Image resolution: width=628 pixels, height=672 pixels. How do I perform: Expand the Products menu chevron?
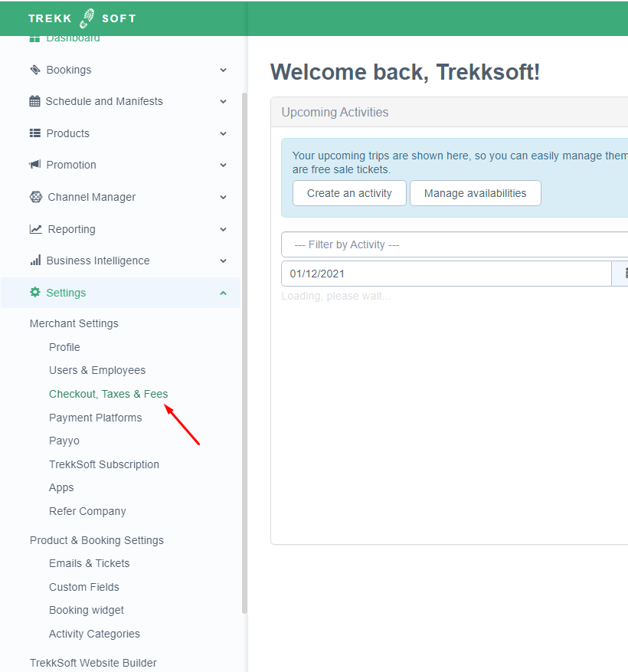click(x=223, y=134)
